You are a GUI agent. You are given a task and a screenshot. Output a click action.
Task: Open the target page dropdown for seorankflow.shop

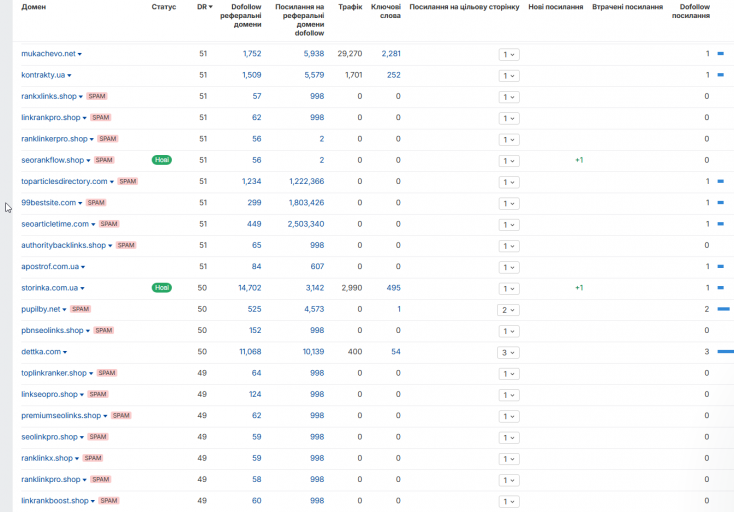pyautogui.click(x=509, y=161)
